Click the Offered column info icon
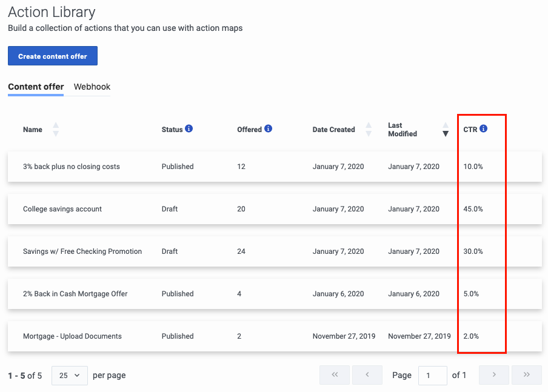 pos(268,128)
